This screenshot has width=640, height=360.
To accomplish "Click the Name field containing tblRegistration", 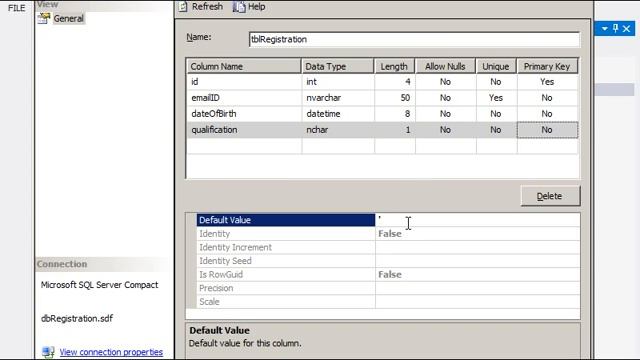I will point(414,40).
